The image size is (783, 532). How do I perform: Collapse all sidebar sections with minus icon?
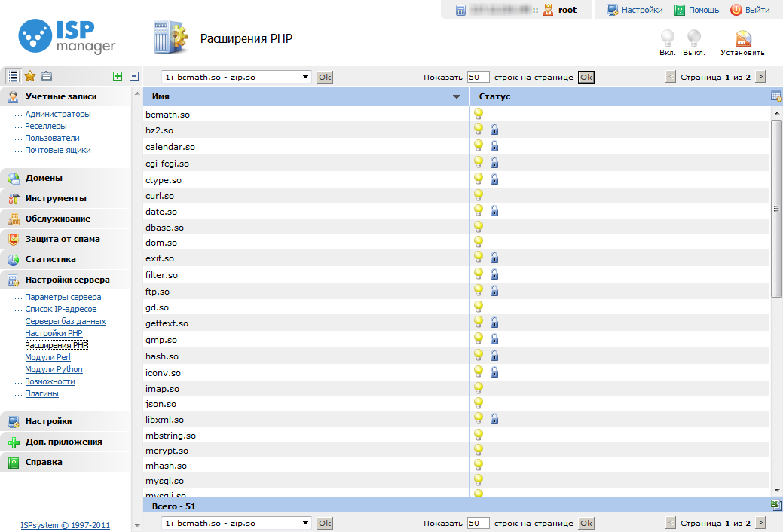pos(134,76)
